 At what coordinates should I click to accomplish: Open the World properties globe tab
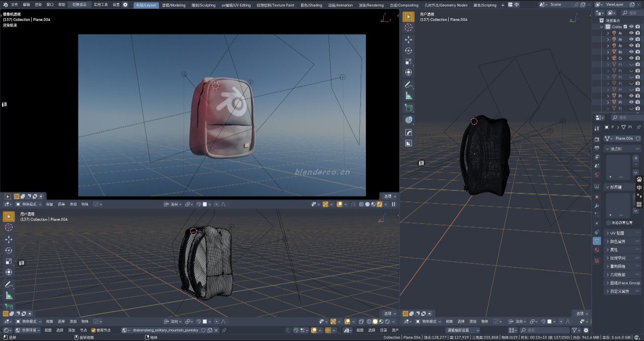pos(597,175)
